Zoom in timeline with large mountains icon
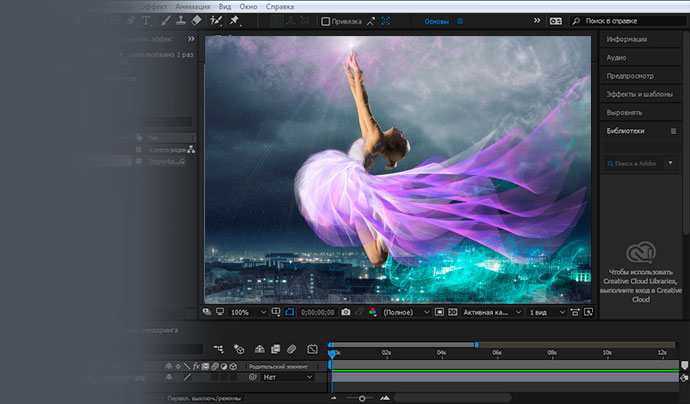The width and height of the screenshot is (690, 404). pos(385,398)
